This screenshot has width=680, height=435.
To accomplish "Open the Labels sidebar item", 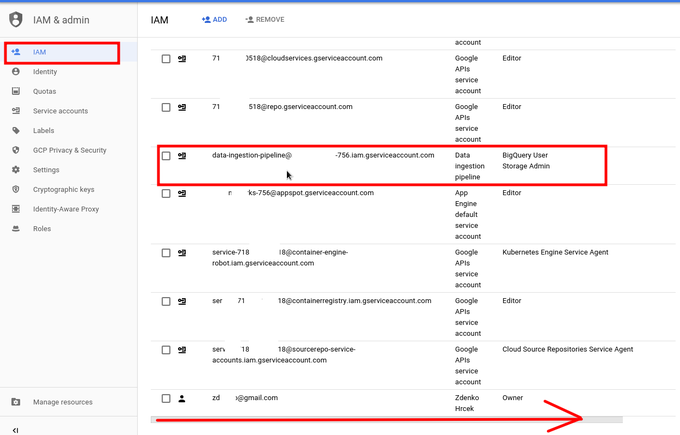I will click(69, 130).
